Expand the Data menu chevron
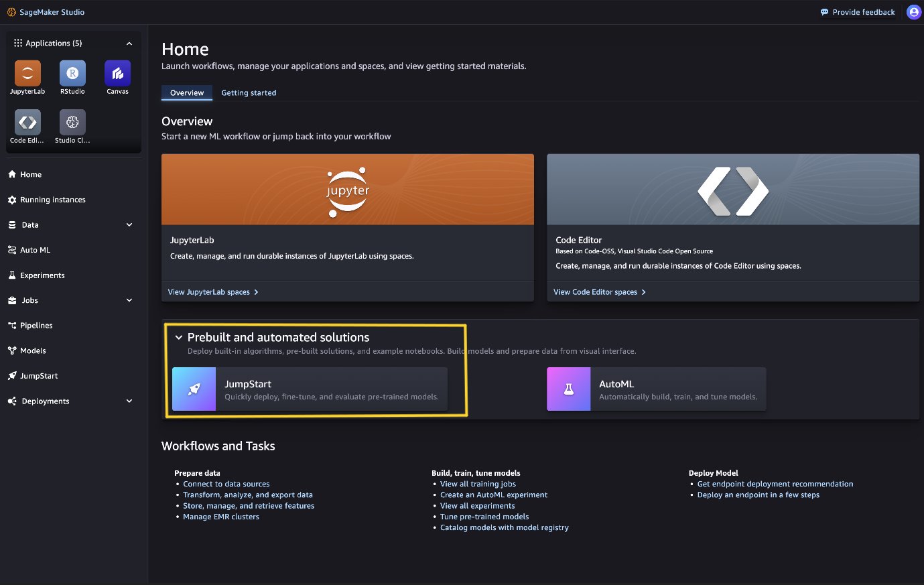 coord(129,225)
